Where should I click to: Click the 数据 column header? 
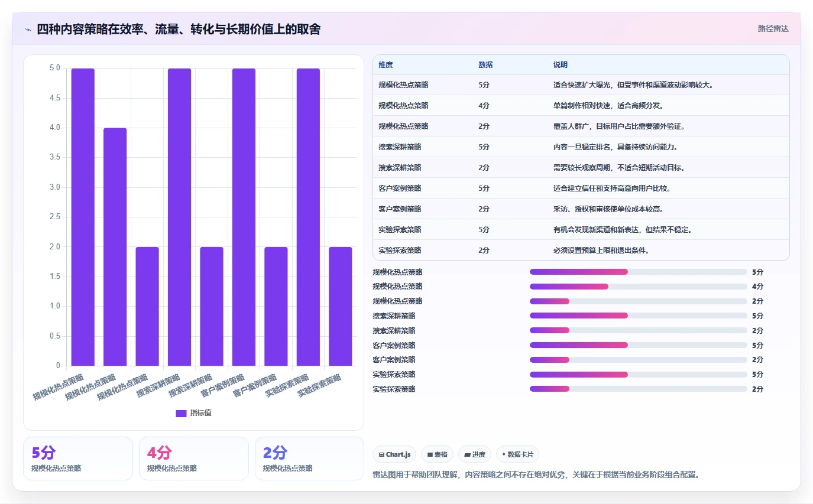(x=485, y=65)
